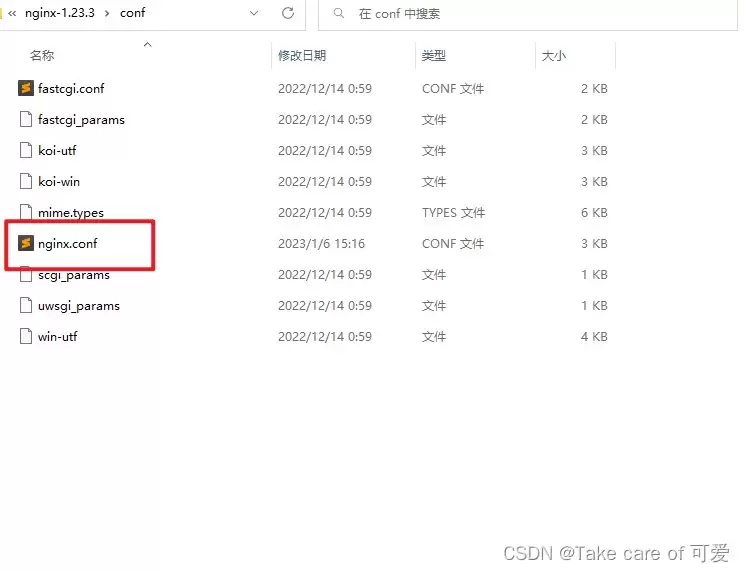Click the fastcgi.conf Sublime file icon

(26, 88)
